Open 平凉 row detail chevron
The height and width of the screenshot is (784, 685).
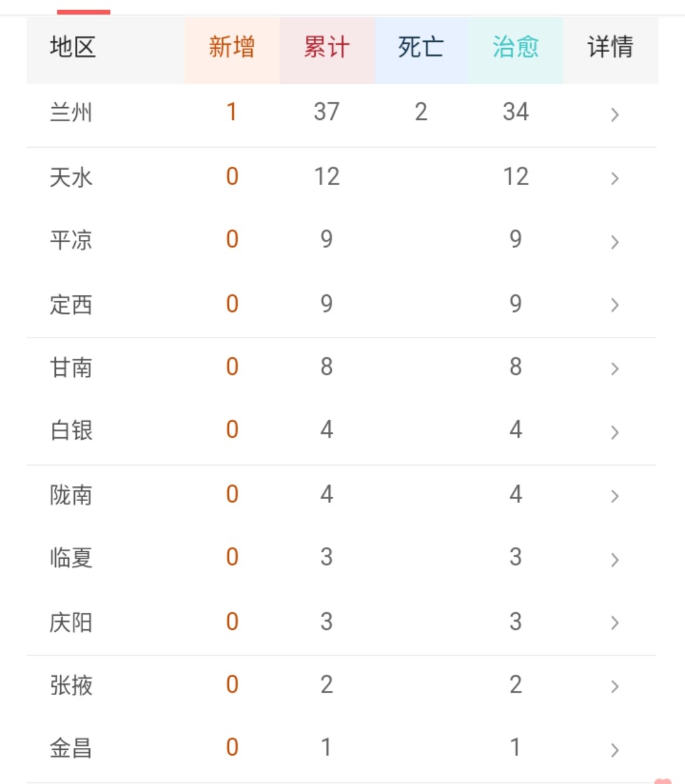click(x=614, y=242)
